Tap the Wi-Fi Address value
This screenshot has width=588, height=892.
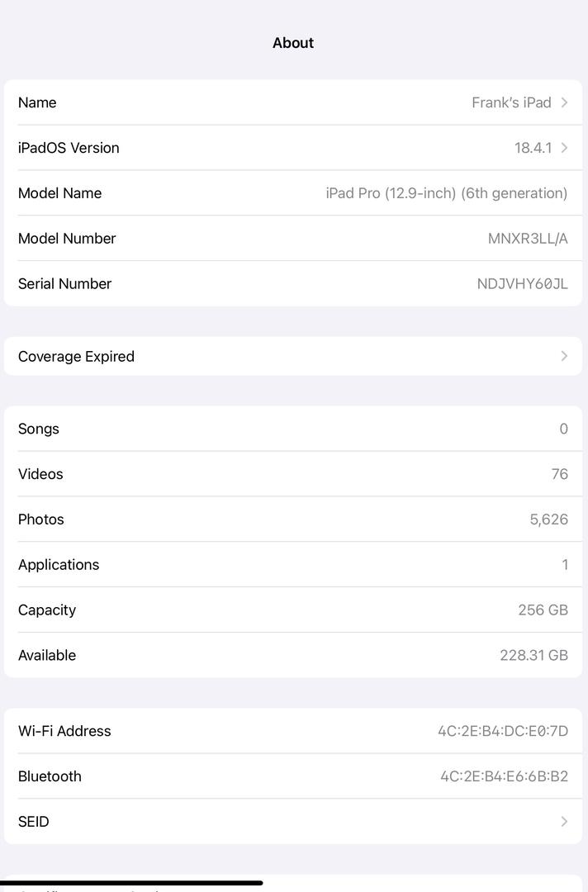click(503, 731)
